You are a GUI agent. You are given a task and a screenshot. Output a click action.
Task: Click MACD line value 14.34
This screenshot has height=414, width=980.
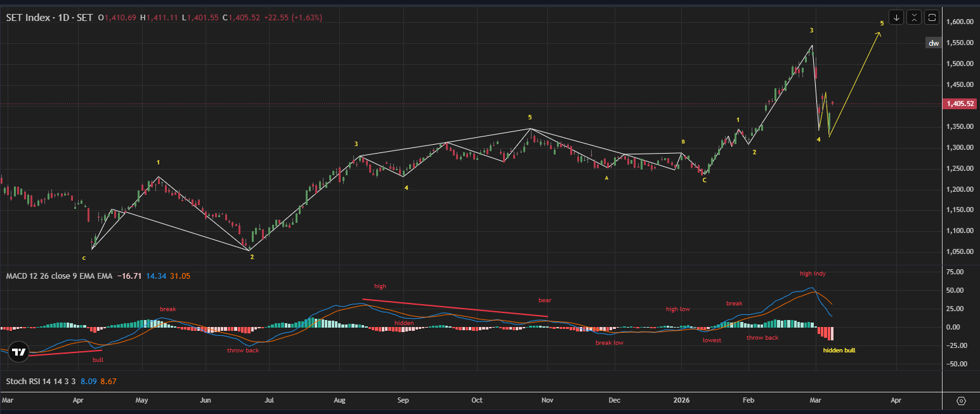155,276
